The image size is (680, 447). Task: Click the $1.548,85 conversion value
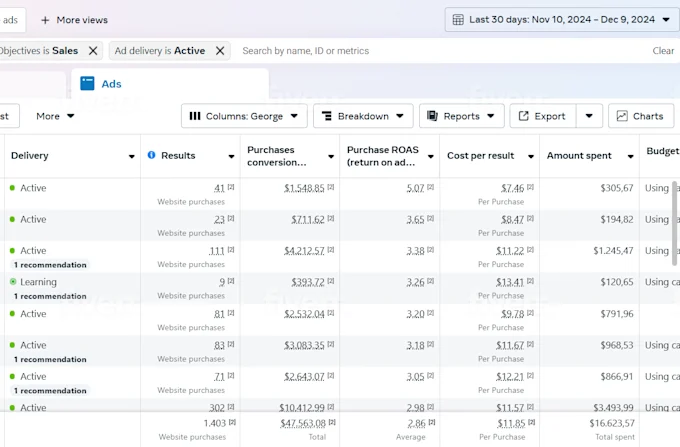(304, 188)
